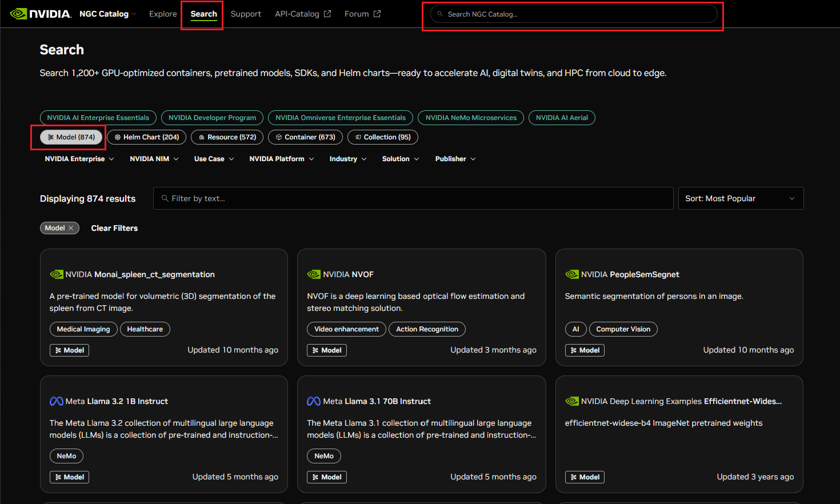
Task: Expand the Publisher filter dropdown
Action: 455,159
